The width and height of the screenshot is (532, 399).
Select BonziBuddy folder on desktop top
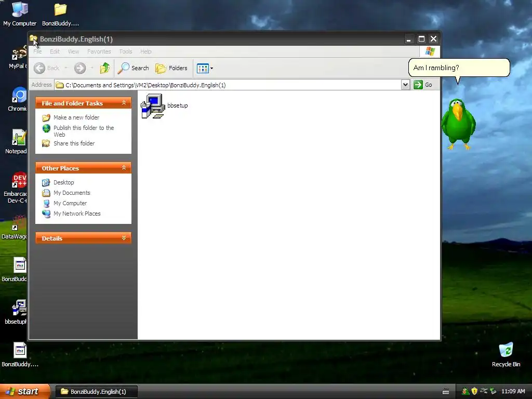tap(60, 14)
